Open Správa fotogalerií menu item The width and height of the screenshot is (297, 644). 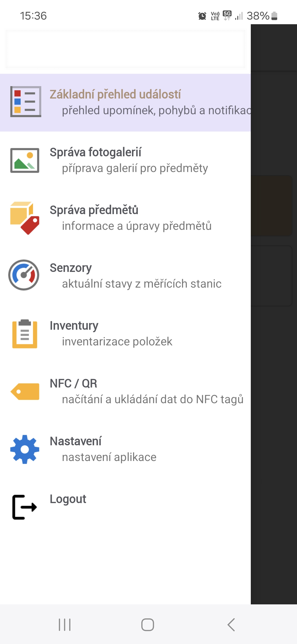pyautogui.click(x=96, y=152)
